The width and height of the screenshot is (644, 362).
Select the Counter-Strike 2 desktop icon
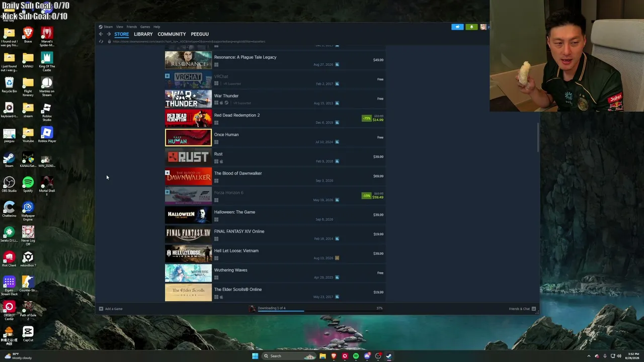pos(28,286)
